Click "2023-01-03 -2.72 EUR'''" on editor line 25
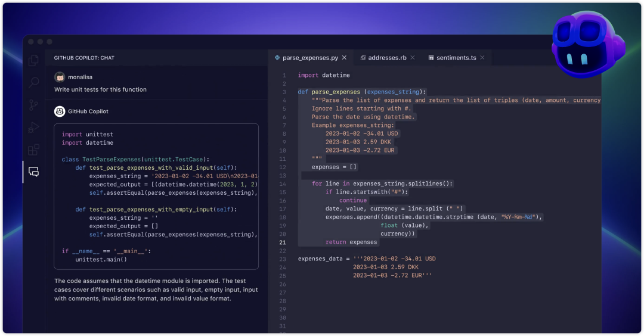Viewport: 644px width, 336px height. click(x=392, y=276)
